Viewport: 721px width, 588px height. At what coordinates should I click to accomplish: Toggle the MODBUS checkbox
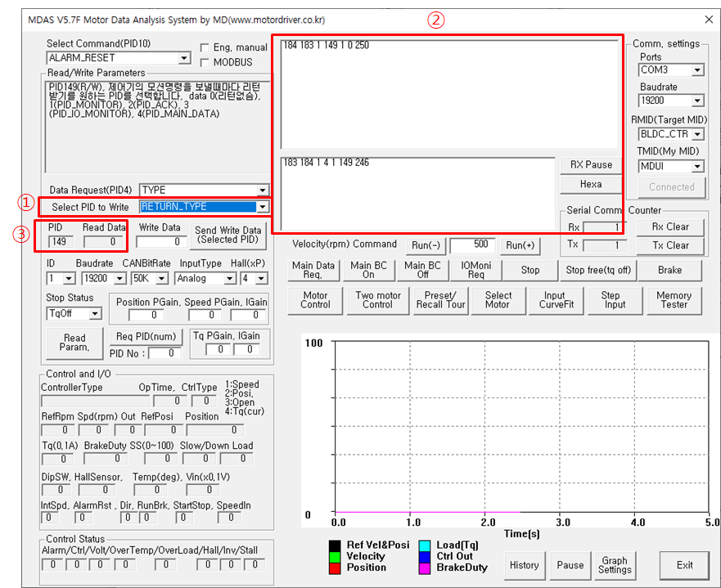point(205,62)
